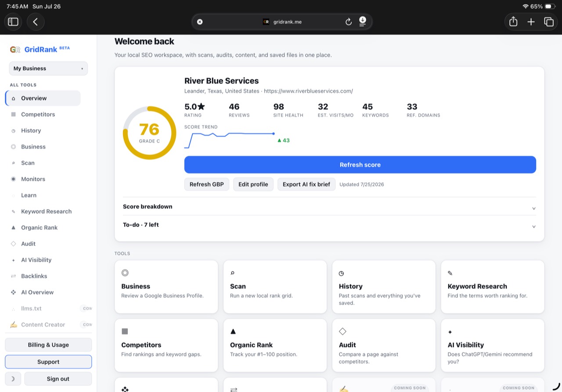Viewport: 562px width, 392px height.
Task: Select Competitors in the sidebar
Action: [43, 115]
